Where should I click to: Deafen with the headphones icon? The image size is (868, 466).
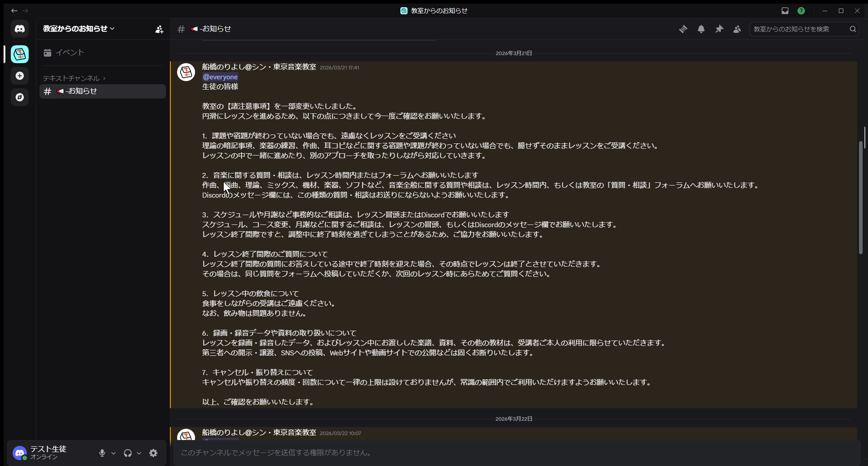128,453
